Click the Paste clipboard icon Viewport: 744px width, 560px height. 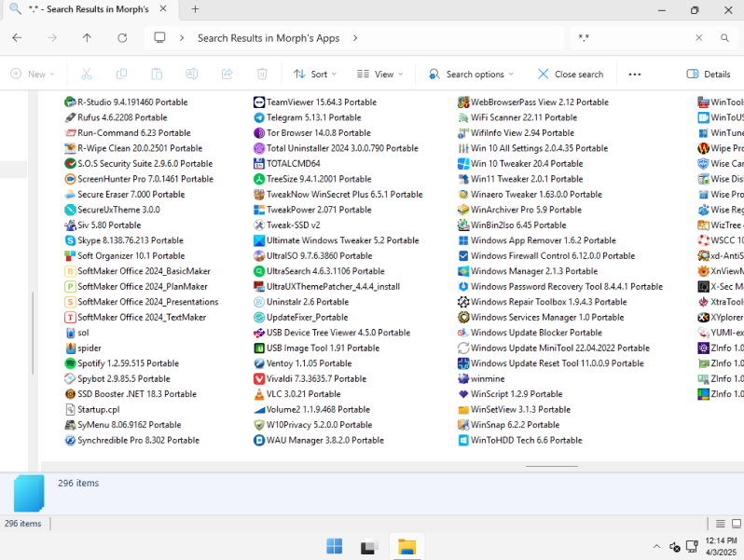point(157,74)
